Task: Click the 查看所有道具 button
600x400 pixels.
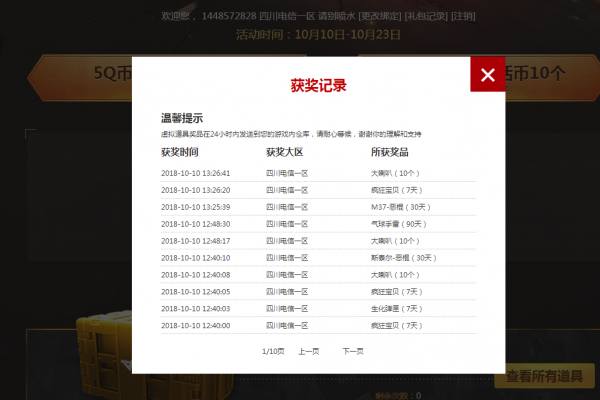Action: [544, 376]
